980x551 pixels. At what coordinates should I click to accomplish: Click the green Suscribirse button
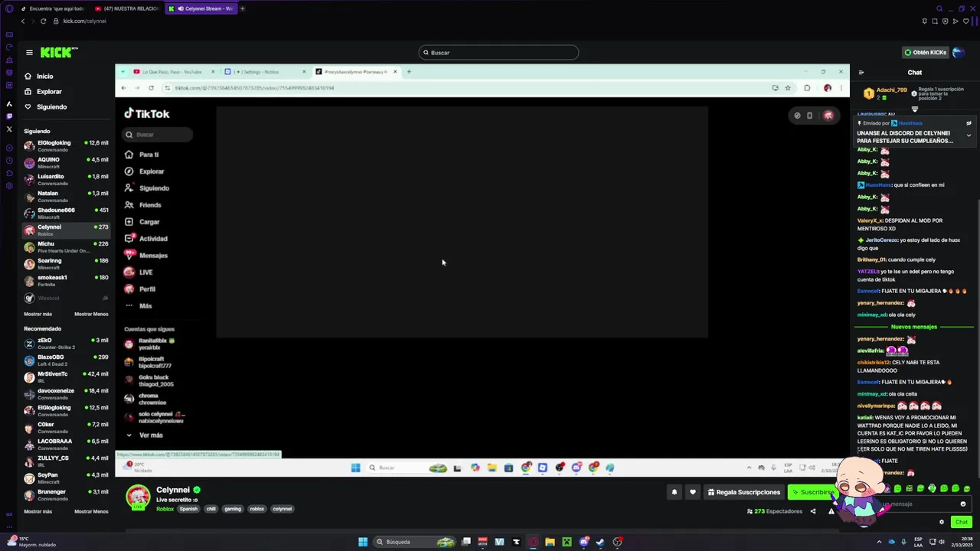[x=812, y=492]
